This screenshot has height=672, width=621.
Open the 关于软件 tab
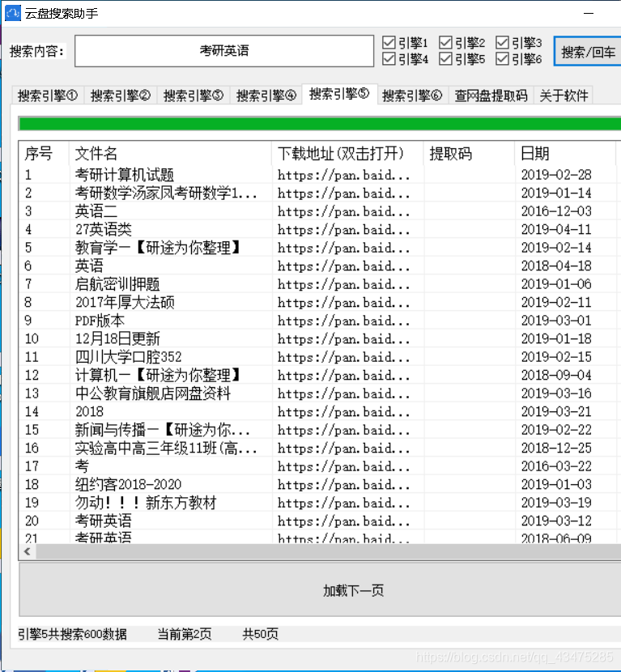point(564,96)
